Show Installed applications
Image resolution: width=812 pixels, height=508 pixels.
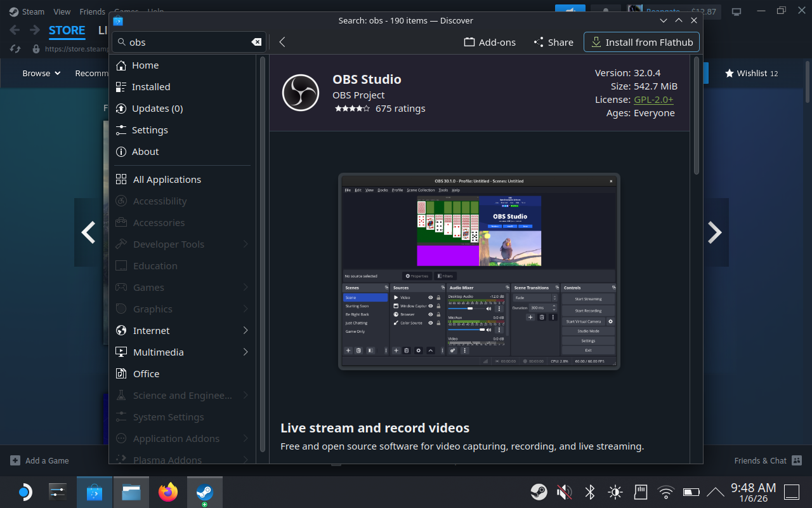151,86
